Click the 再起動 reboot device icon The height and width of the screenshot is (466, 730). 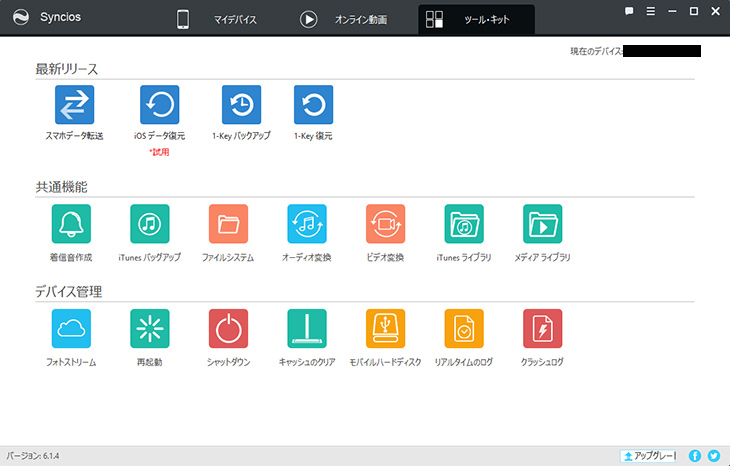coord(150,328)
